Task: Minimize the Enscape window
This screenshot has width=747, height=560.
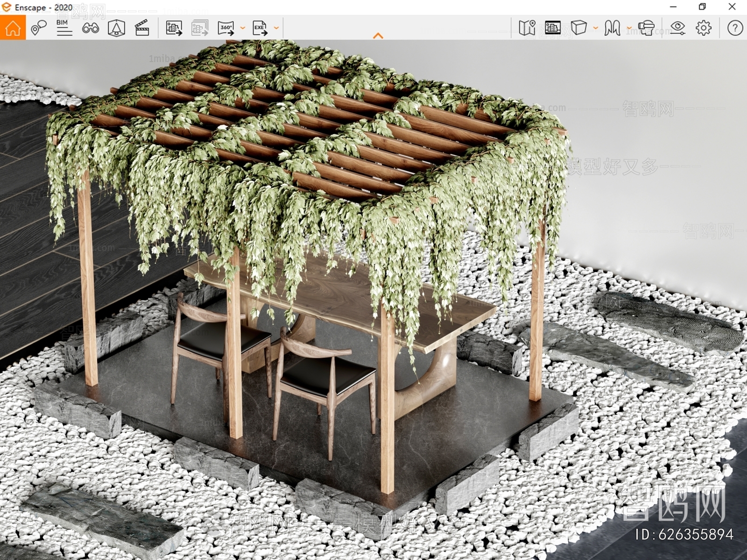Action: coord(673,7)
